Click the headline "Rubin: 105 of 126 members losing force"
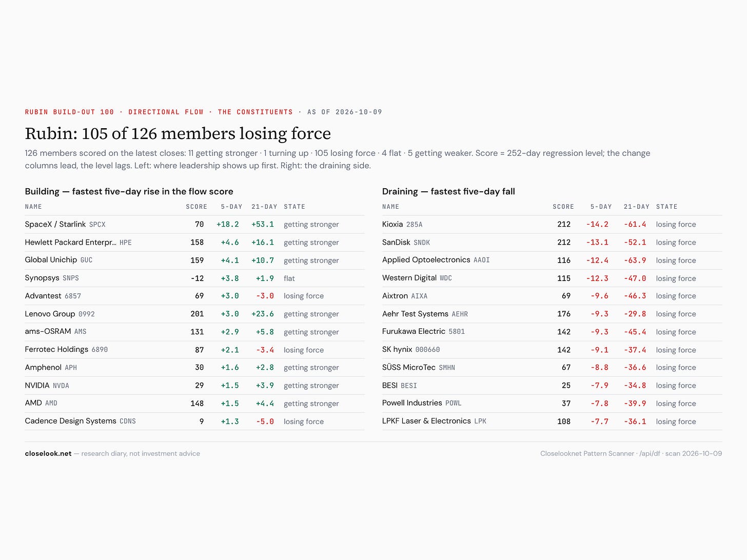Image resolution: width=747 pixels, height=560 pixels. pyautogui.click(x=178, y=133)
